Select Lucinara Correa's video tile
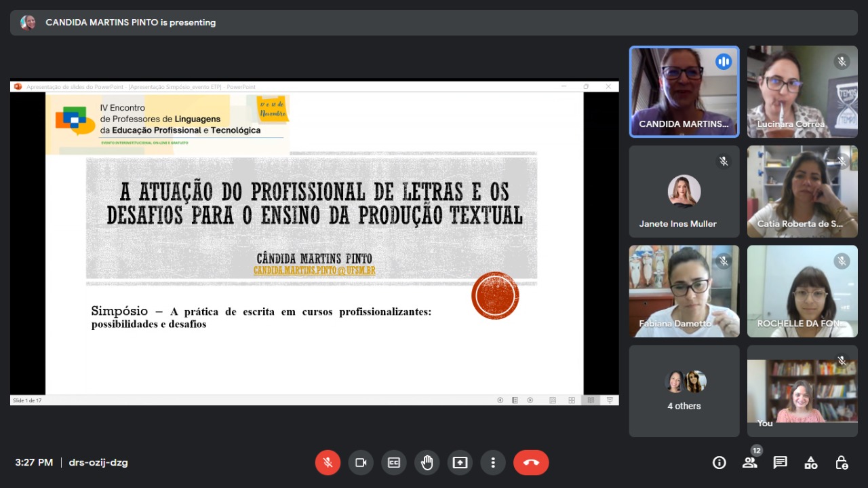The image size is (868, 488). [802, 92]
